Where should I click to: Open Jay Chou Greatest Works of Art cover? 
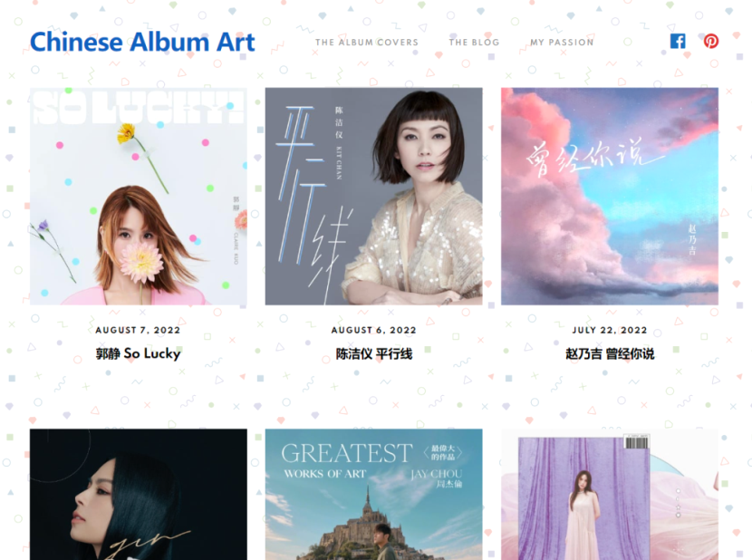coord(374,494)
